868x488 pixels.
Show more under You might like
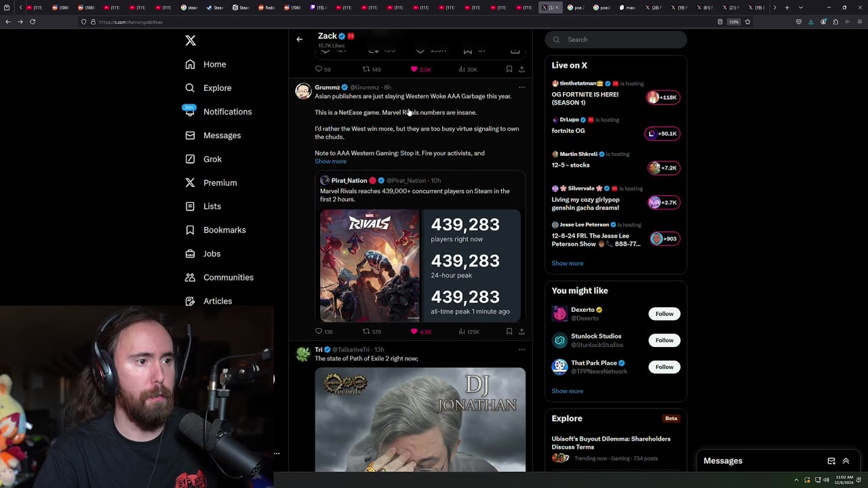pos(567,391)
